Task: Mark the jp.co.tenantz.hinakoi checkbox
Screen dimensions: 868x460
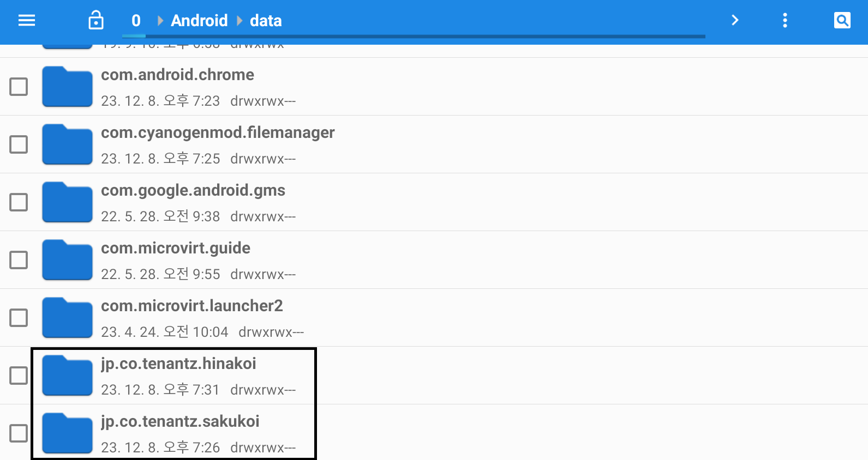Action: (19, 376)
